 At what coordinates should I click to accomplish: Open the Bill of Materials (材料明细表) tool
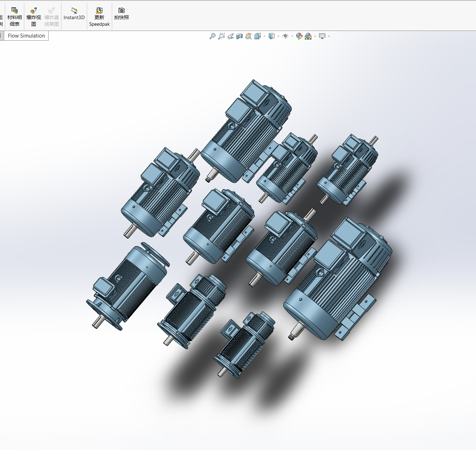[x=15, y=17]
